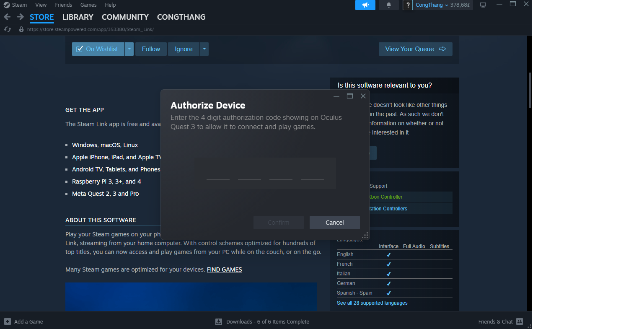
Task: Switch to the LIBRARY tab
Action: click(78, 17)
